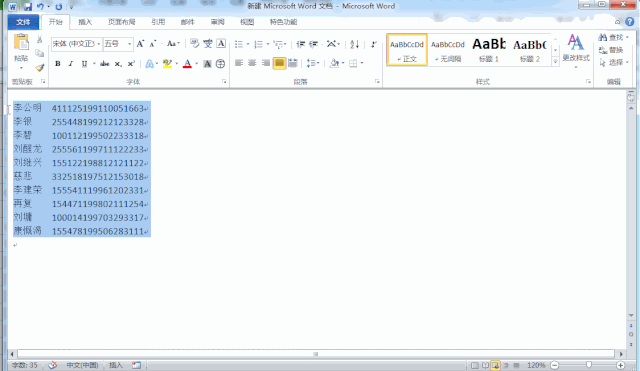Open phonetic guide (pinyin) tool
This screenshot has height=371, width=640.
pyautogui.click(x=208, y=44)
